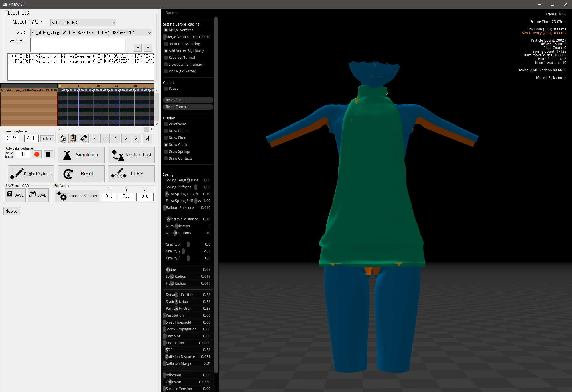Enable Pick Rigid Vertex option

tap(166, 71)
